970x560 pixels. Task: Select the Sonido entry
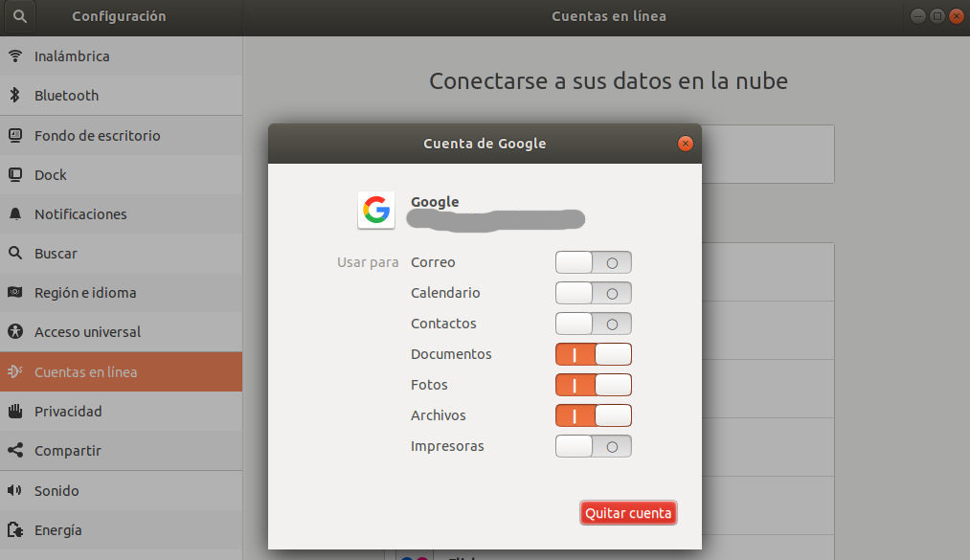pos(122,491)
